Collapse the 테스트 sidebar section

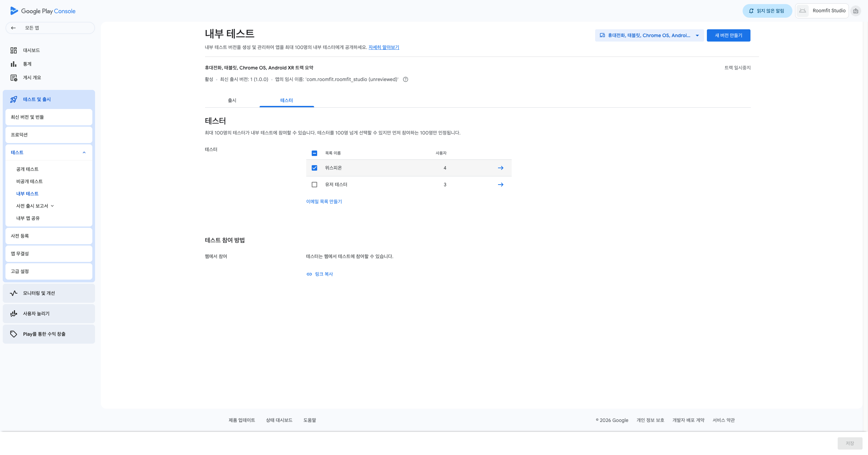point(84,153)
